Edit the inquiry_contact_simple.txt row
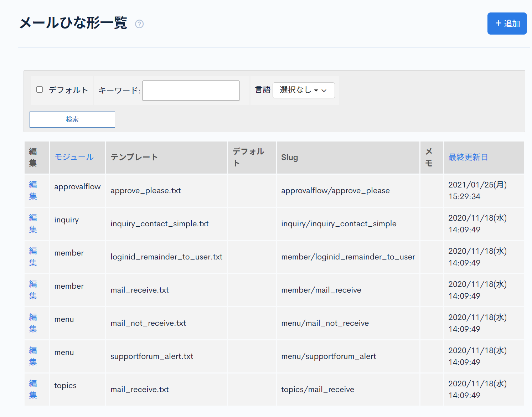Screen dimensions: 532x417 click(x=33, y=223)
